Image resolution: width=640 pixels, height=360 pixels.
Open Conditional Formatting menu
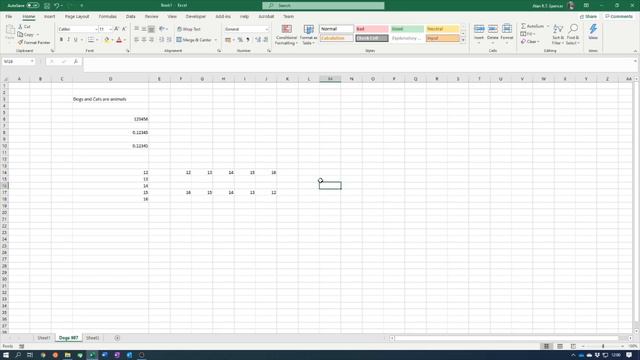click(x=287, y=35)
